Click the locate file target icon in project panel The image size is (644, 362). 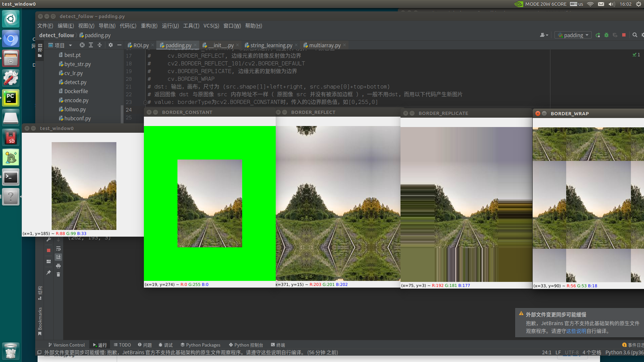tap(82, 45)
